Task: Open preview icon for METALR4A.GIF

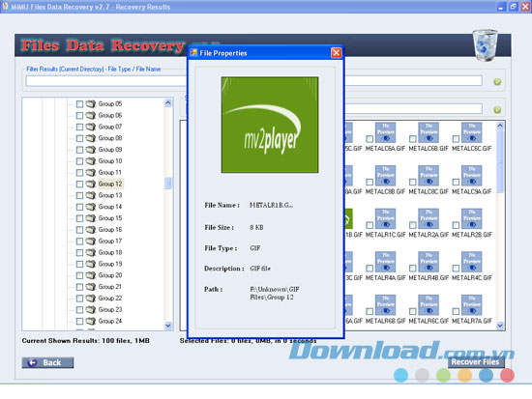Action: (x=385, y=262)
